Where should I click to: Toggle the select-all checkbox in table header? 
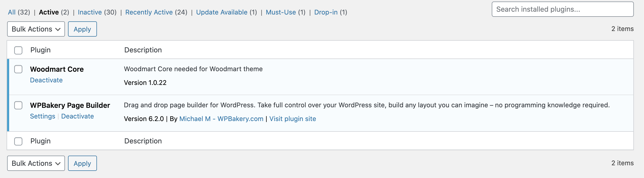point(18,50)
